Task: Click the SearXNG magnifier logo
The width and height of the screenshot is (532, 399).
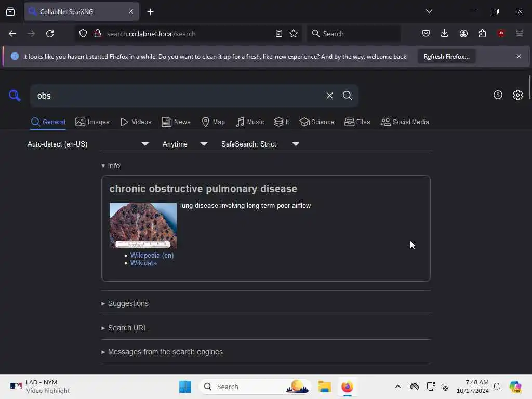Action: [x=15, y=96]
